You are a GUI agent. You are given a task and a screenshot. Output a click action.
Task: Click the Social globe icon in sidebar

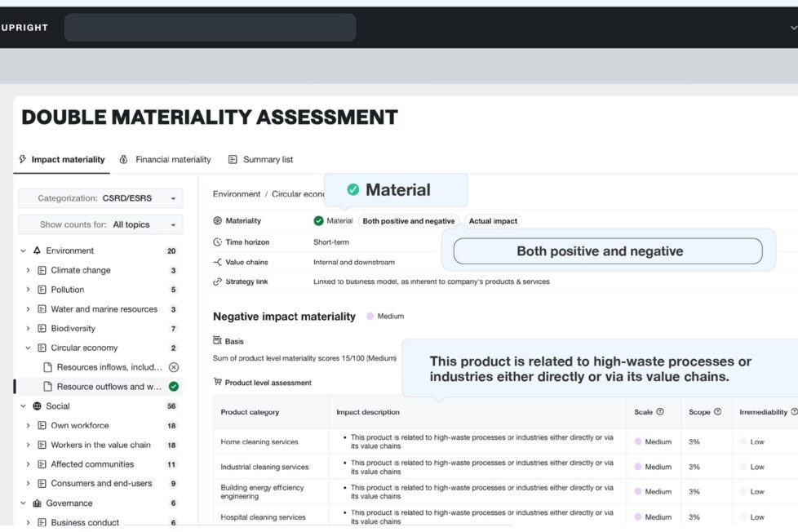(37, 406)
